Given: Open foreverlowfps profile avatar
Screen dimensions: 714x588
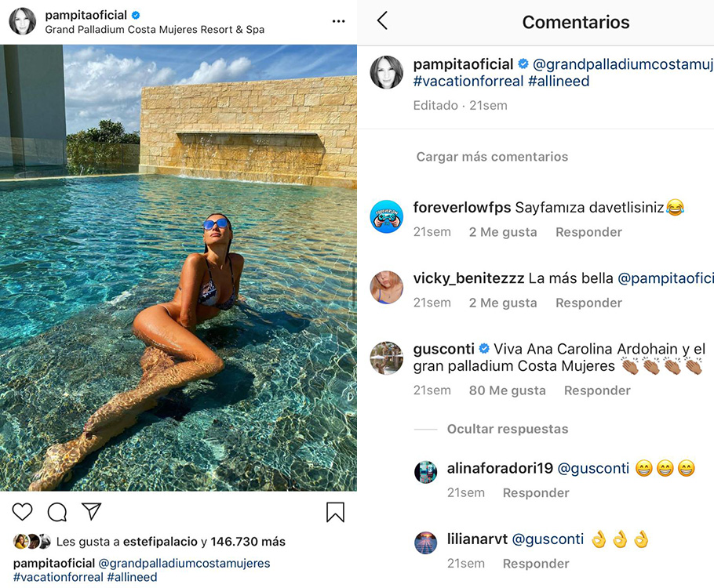Looking at the screenshot, I should click(386, 216).
